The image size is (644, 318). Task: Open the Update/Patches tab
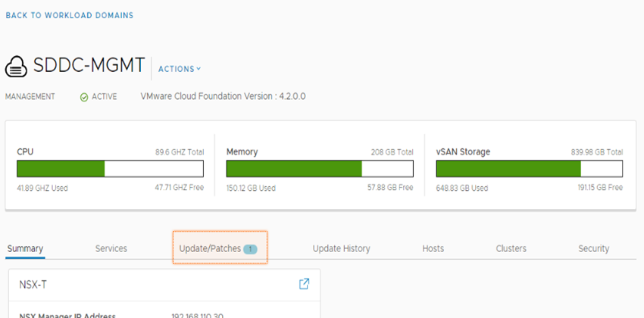(210, 248)
